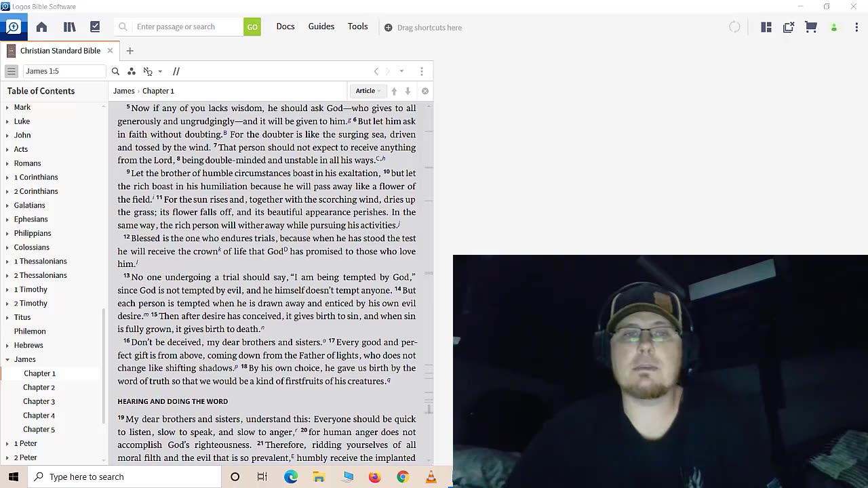Close the locator bar with X icon
The image size is (868, 488).
(425, 91)
